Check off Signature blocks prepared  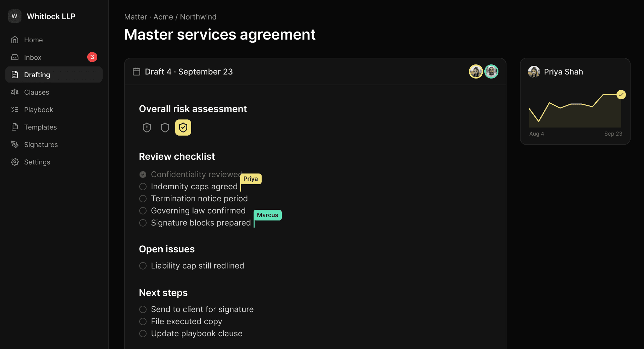(143, 223)
